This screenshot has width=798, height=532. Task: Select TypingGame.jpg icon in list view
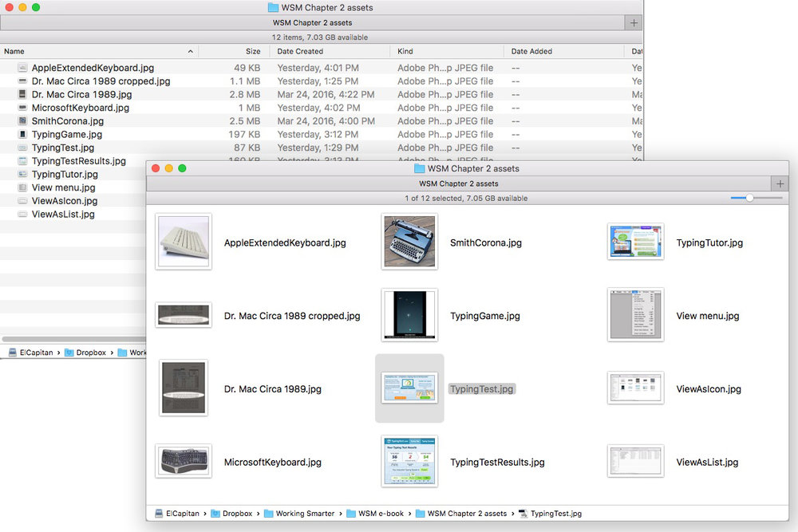(x=22, y=134)
